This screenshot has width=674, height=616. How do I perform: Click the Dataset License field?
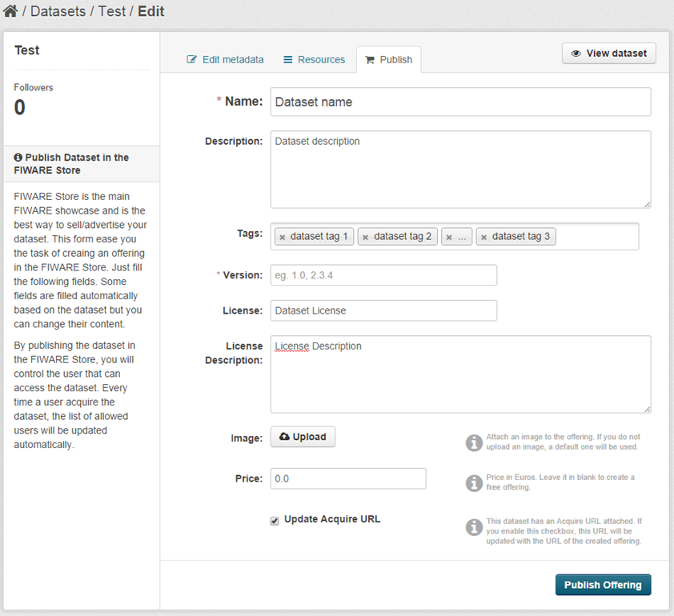(x=383, y=310)
